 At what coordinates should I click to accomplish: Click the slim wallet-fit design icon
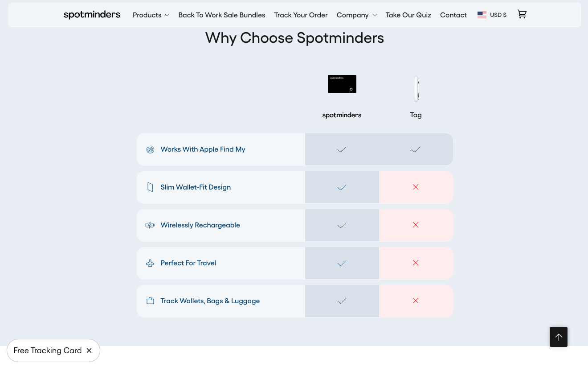coord(151,187)
